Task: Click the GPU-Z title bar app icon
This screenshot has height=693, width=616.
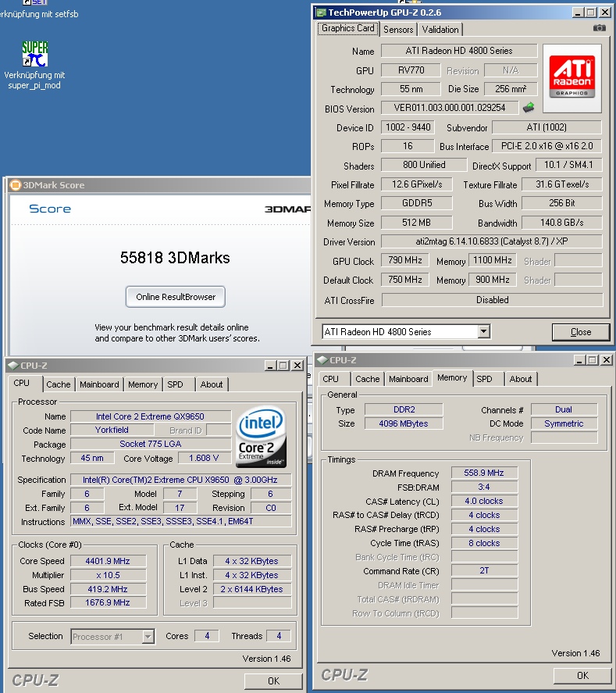Action: tap(322, 13)
